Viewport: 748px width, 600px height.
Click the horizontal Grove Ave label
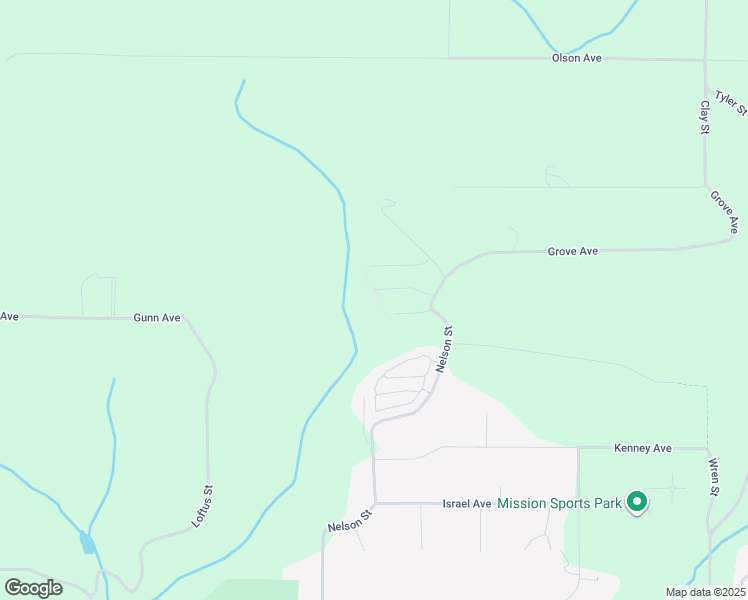tap(572, 251)
